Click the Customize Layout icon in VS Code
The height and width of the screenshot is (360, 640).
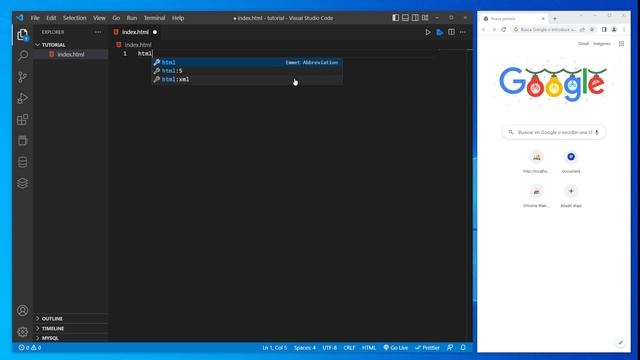[425, 18]
